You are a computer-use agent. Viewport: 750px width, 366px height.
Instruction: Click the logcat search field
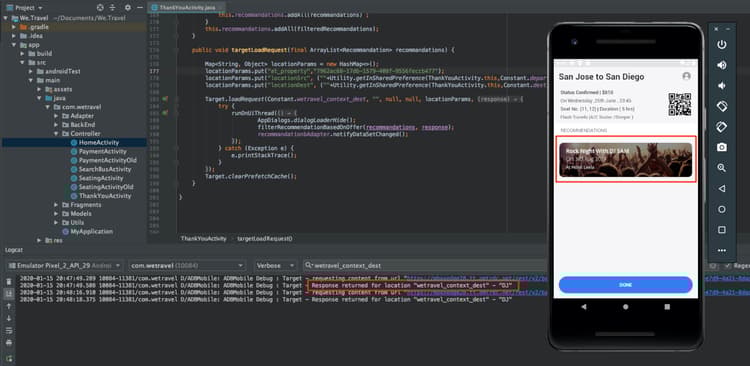pyautogui.click(x=426, y=266)
